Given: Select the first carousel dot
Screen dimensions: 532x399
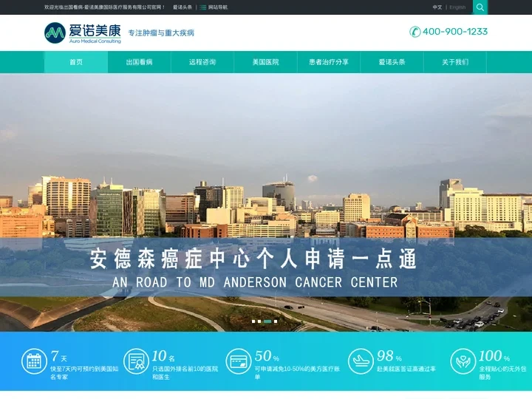Looking at the screenshot, I should [x=253, y=321].
